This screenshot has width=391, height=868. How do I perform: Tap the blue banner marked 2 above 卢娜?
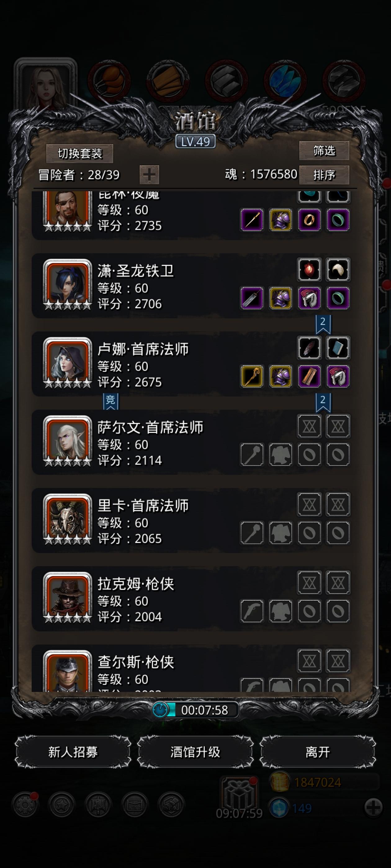(323, 324)
